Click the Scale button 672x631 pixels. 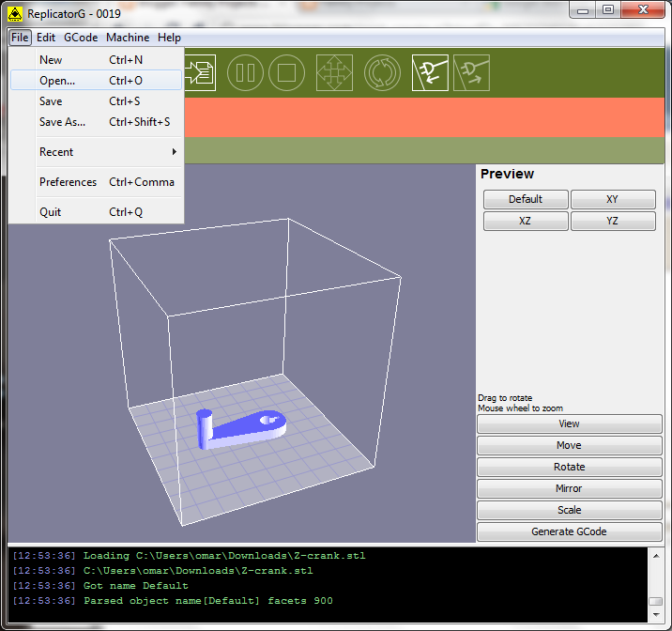tap(569, 510)
